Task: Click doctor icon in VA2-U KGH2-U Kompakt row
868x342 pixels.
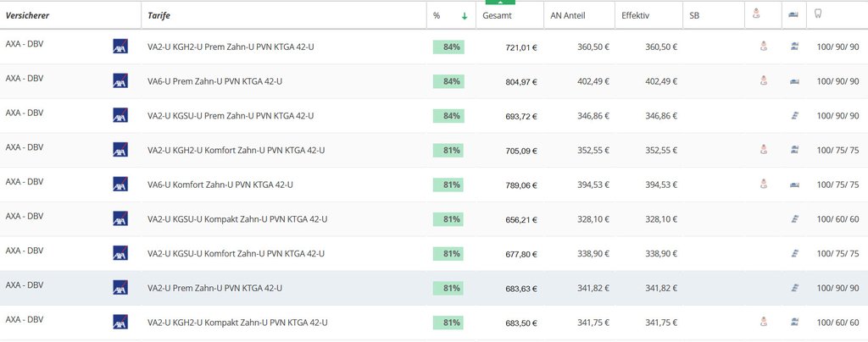Action: click(763, 322)
